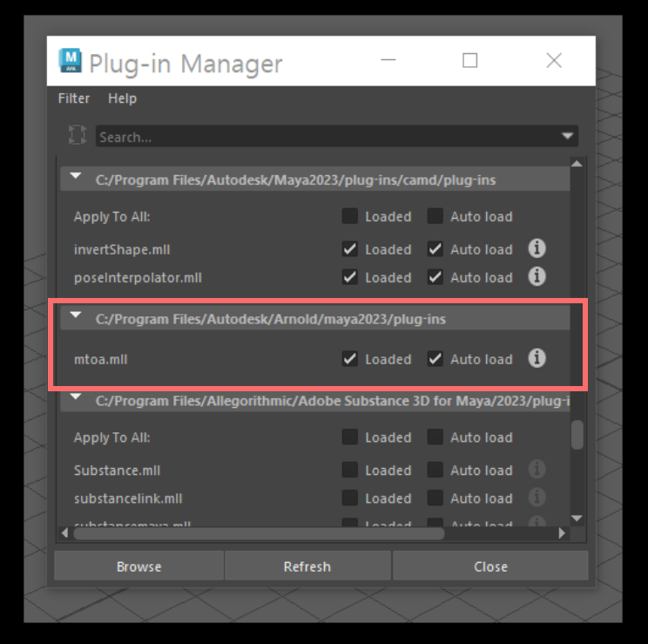Click the horizontal scrollbar right arrow
648x644 pixels.
562,533
